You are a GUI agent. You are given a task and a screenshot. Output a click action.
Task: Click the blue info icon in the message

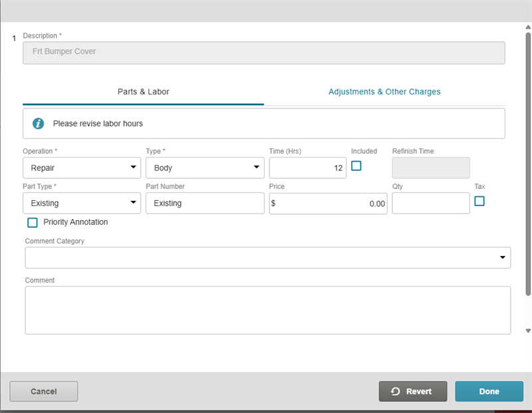click(x=39, y=124)
